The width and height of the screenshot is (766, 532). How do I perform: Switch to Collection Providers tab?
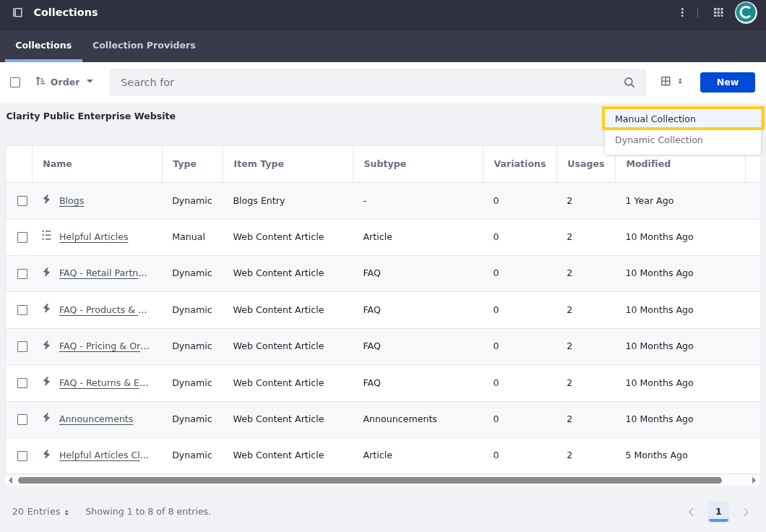tap(144, 46)
